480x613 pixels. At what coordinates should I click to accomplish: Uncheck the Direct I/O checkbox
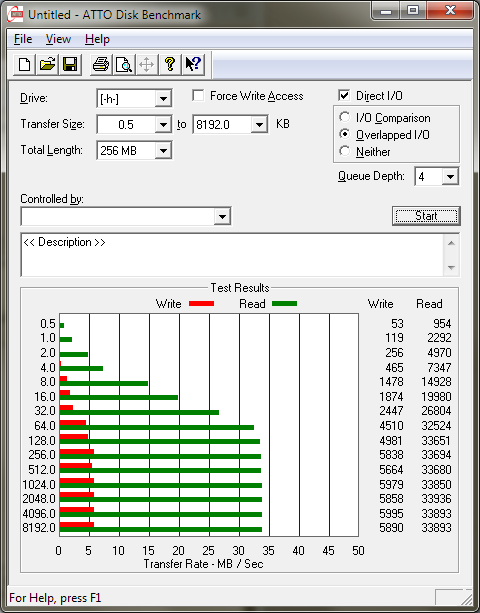click(x=344, y=95)
